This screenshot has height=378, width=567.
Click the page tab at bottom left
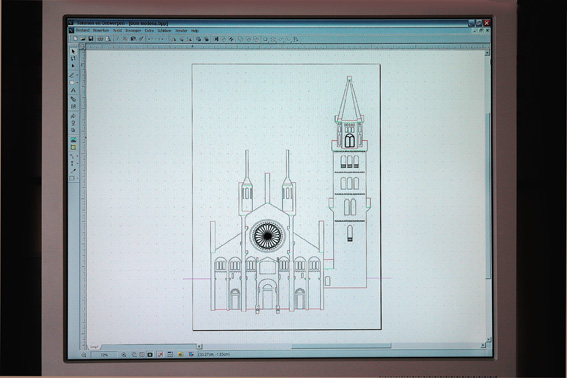[95, 347]
